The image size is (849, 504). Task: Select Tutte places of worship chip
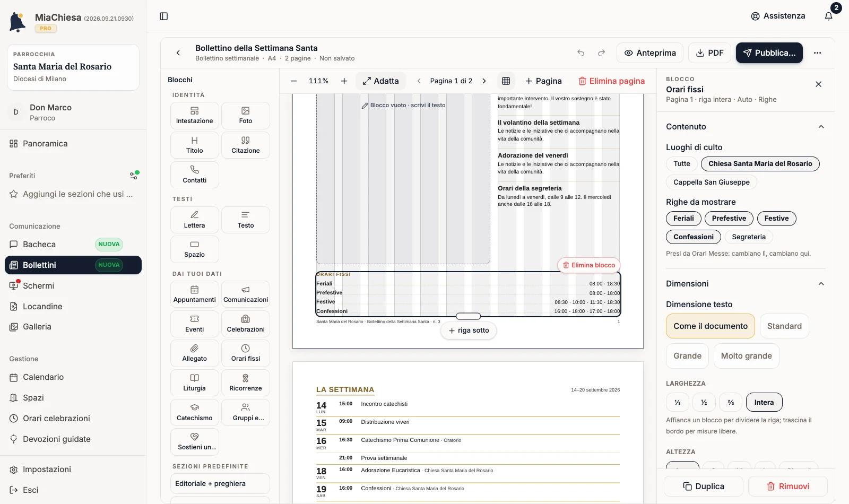(x=682, y=164)
